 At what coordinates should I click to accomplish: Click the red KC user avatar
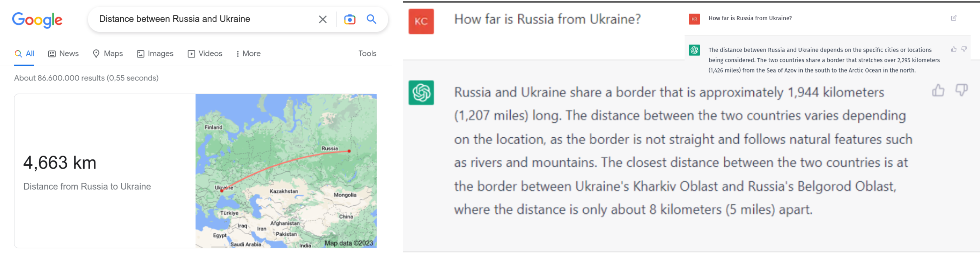coord(421,21)
